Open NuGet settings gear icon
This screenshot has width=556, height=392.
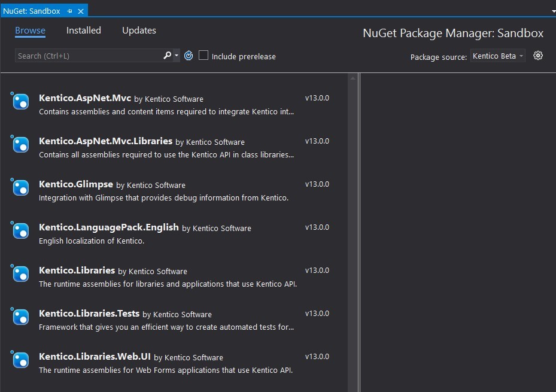coord(538,56)
